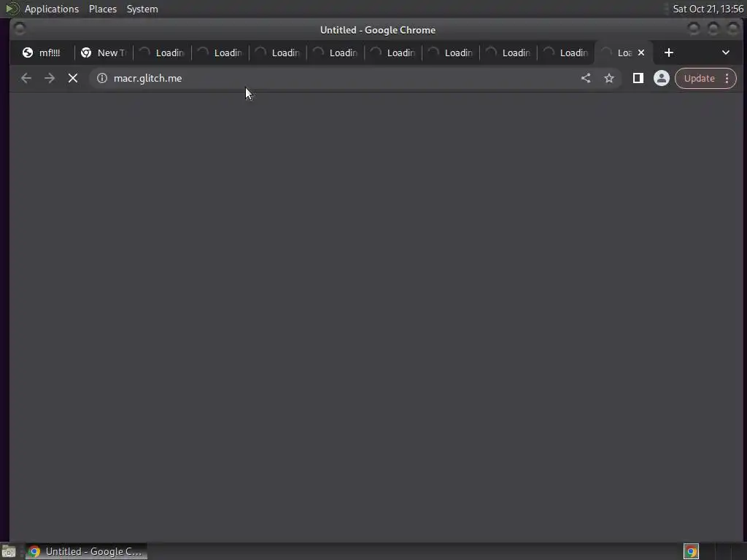Switch to the Loading tab right after New Tab
Viewport: 747px width, 560px height.
163,52
